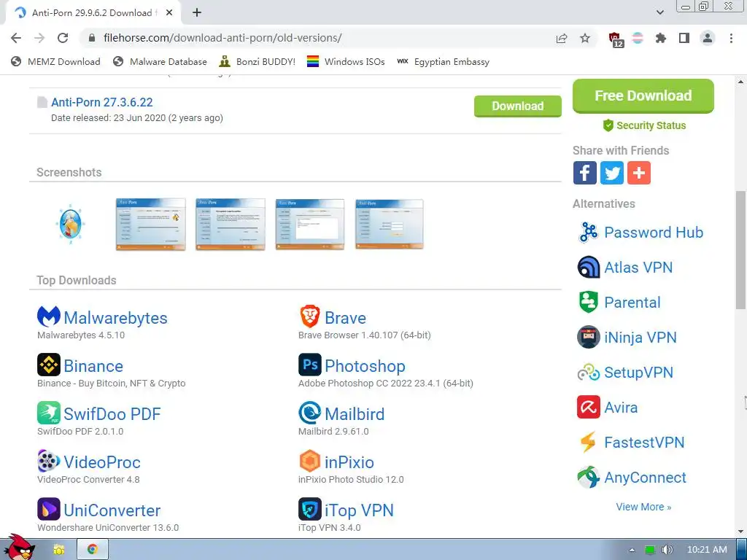Select the Anti-Porn 29.9.6.2 Download tab
The height and width of the screenshot is (560, 747).
tap(94, 13)
